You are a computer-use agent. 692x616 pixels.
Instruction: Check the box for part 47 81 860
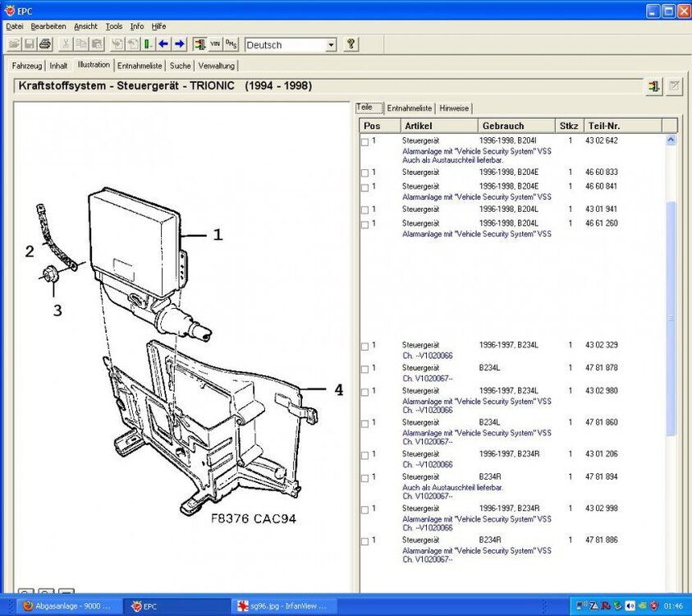pos(364,424)
